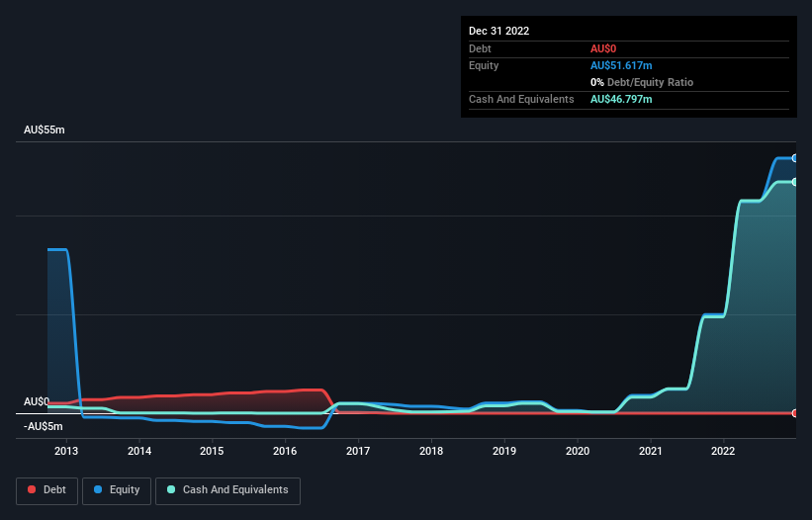Screen dimensions: 812x520
Task: Click the Cash endpoint marker at Dec 2022
Action: point(795,182)
